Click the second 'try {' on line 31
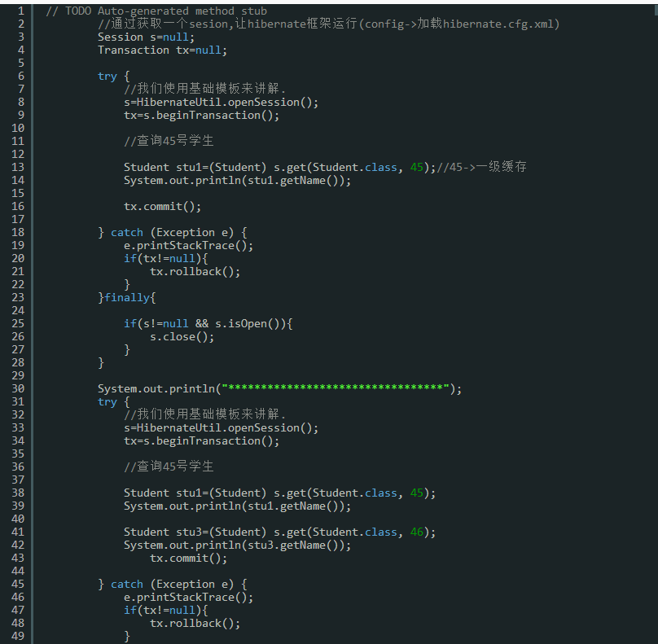658x644 pixels. coord(114,402)
